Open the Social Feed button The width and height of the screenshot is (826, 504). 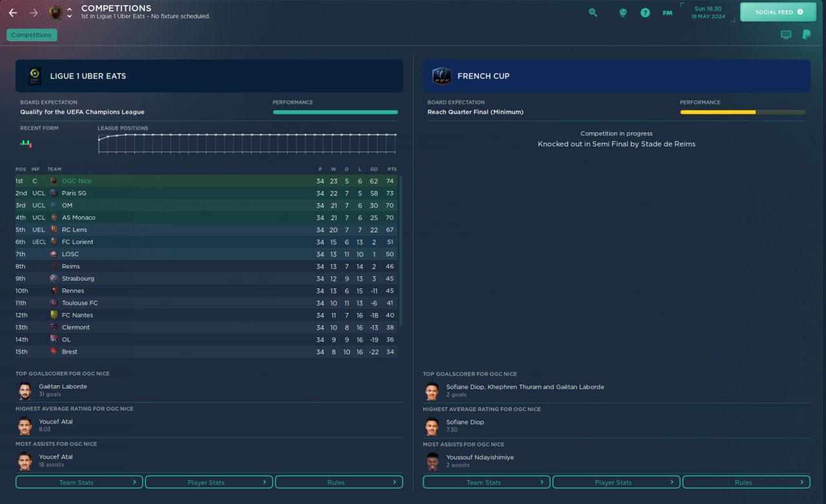tap(780, 12)
